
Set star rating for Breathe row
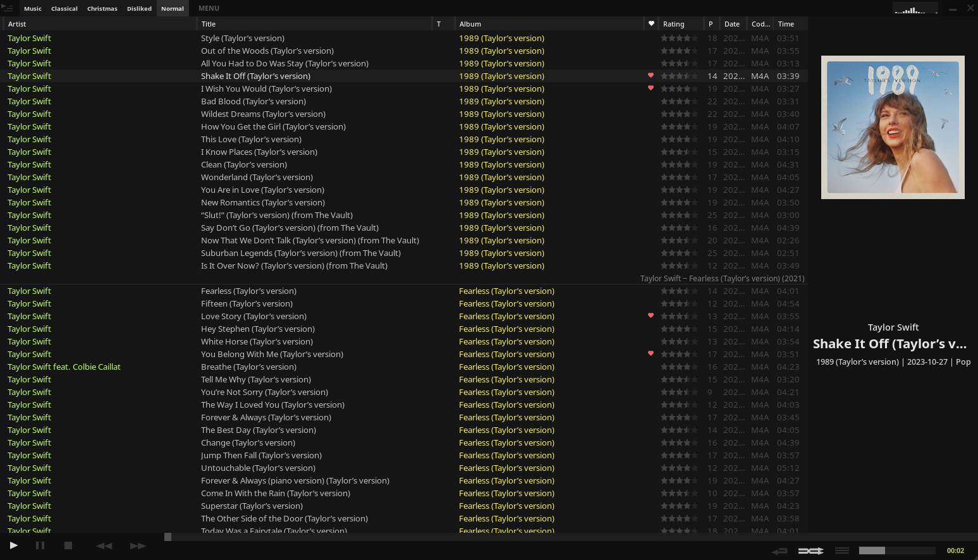680,367
